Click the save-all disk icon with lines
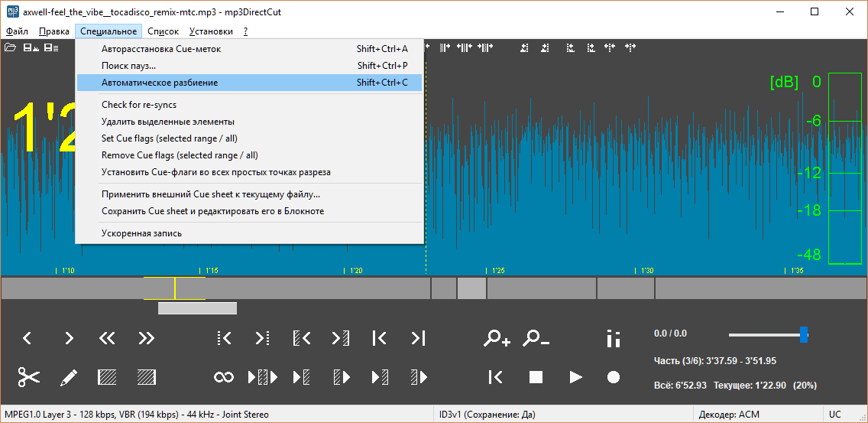This screenshot has height=423, width=868. (x=51, y=47)
